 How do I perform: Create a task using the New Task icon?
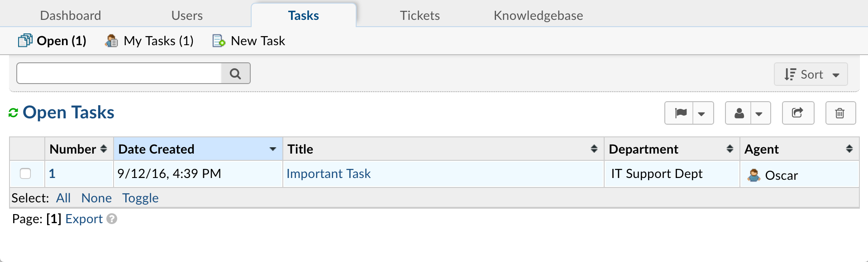(x=218, y=40)
